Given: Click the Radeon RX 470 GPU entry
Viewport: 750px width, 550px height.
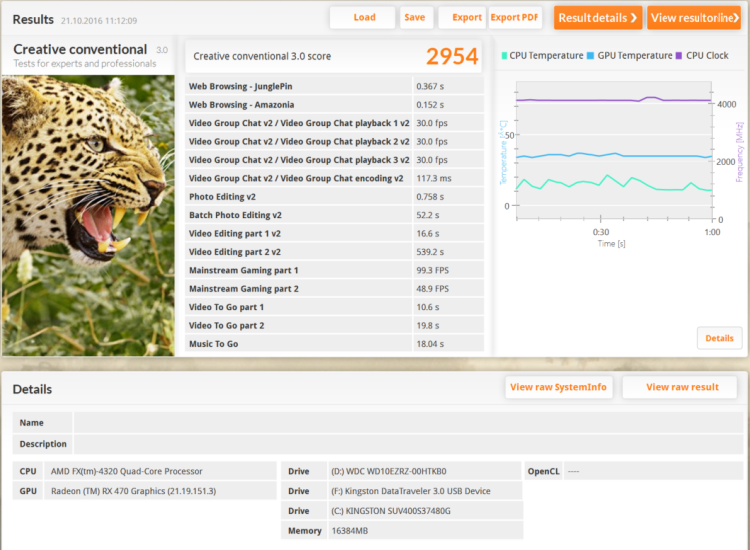Looking at the screenshot, I should [x=133, y=491].
